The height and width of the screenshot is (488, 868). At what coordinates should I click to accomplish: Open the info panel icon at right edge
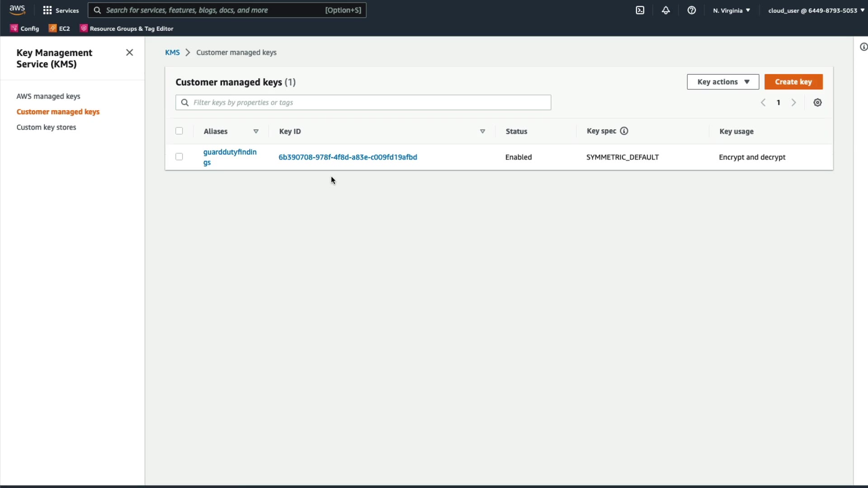(863, 47)
